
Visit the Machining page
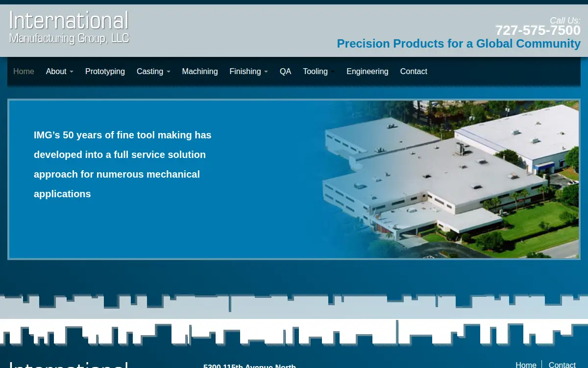[200, 72]
